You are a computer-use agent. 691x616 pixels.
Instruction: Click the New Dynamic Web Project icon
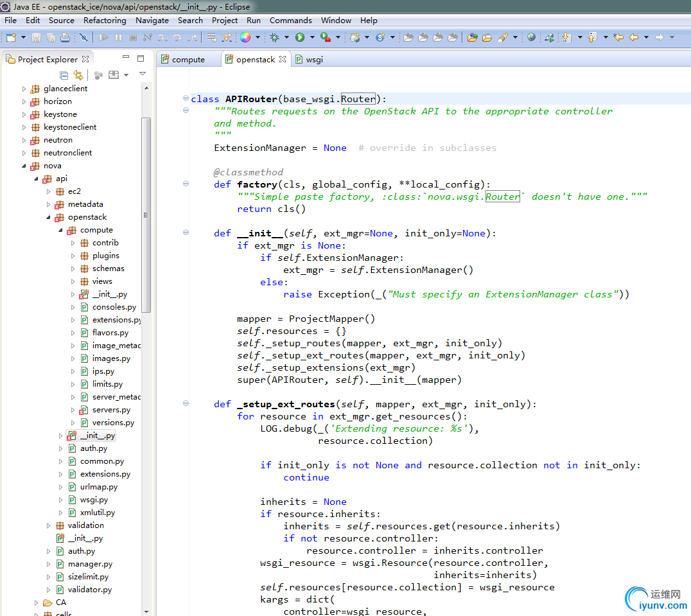[354, 37]
